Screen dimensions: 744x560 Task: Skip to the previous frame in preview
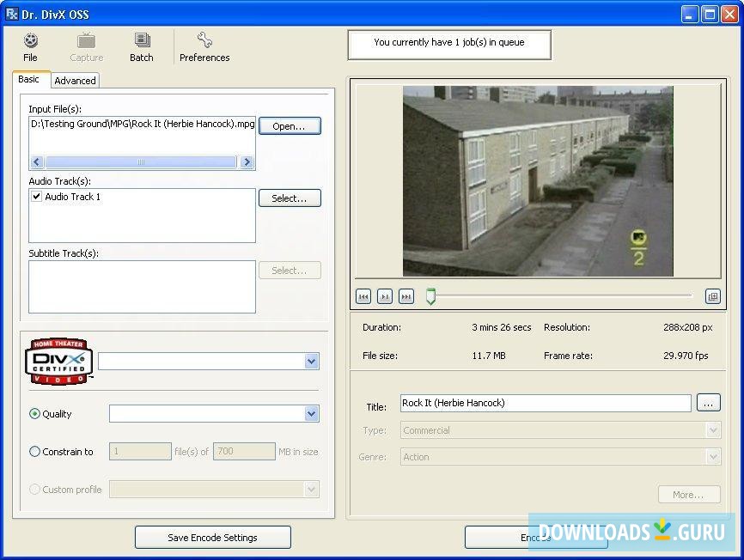tap(363, 296)
